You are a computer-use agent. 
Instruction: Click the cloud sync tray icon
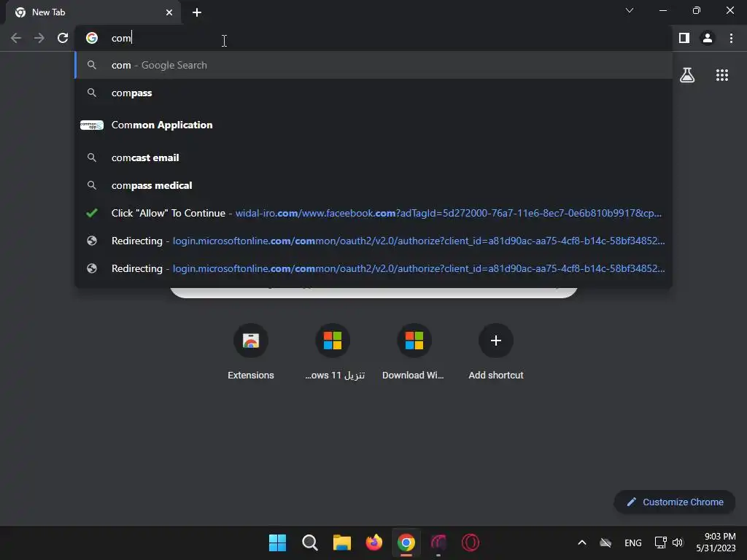coord(605,542)
